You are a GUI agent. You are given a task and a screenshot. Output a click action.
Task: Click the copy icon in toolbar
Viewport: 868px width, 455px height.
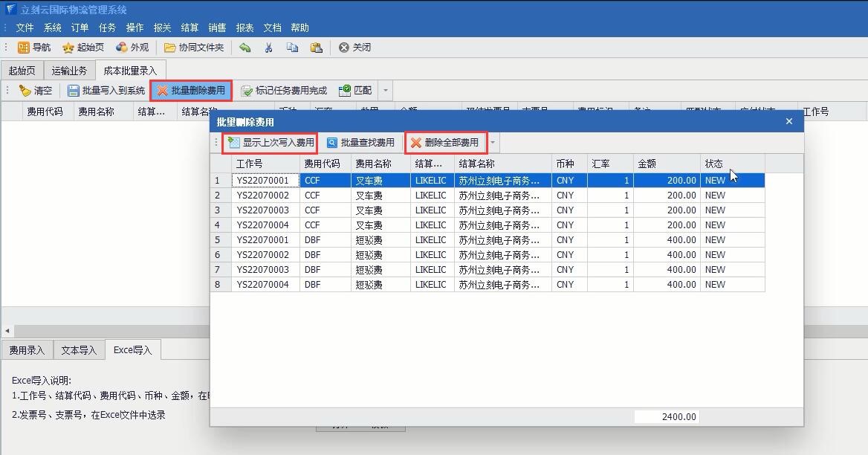coord(292,48)
